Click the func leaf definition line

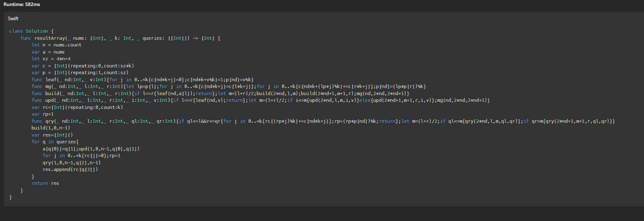tap(143, 80)
